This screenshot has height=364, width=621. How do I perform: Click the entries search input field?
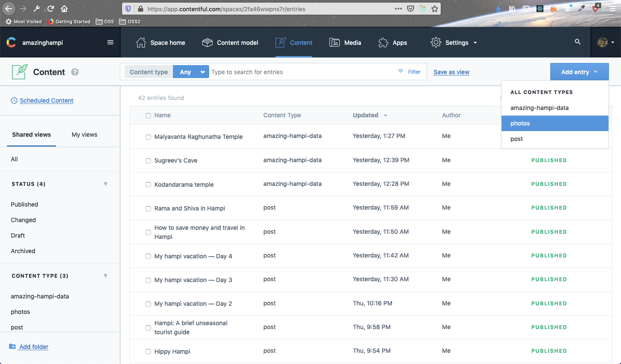point(302,72)
